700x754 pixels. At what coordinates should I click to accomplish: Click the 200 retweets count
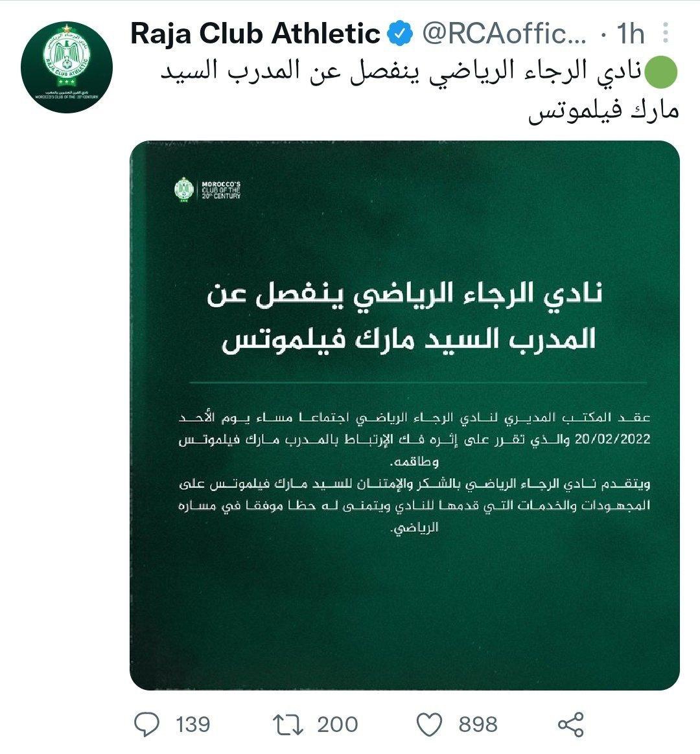(337, 724)
